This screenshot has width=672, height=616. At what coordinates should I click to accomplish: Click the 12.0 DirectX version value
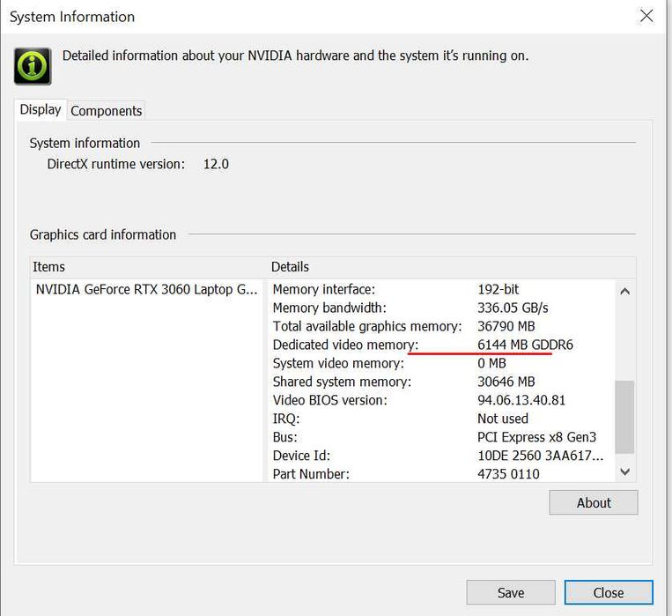click(x=216, y=164)
